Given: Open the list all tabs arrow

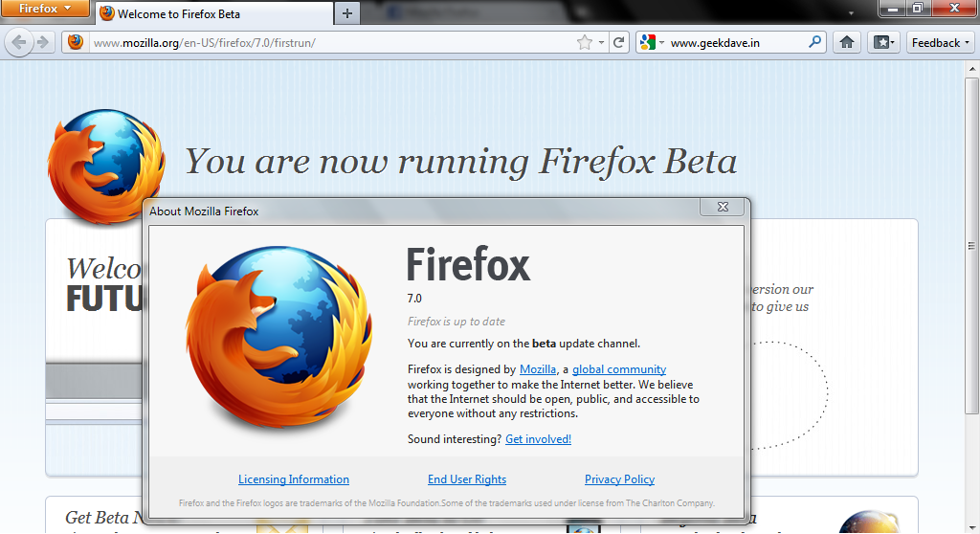Looking at the screenshot, I should pyautogui.click(x=851, y=13).
